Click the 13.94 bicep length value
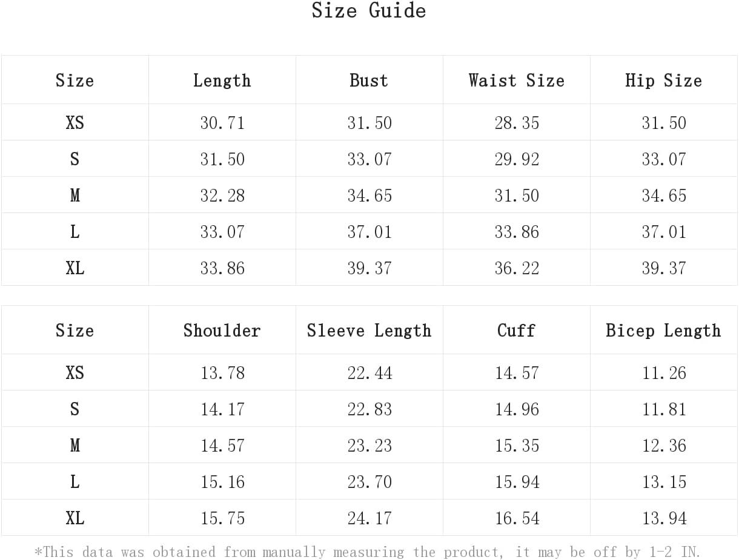 pos(664,518)
